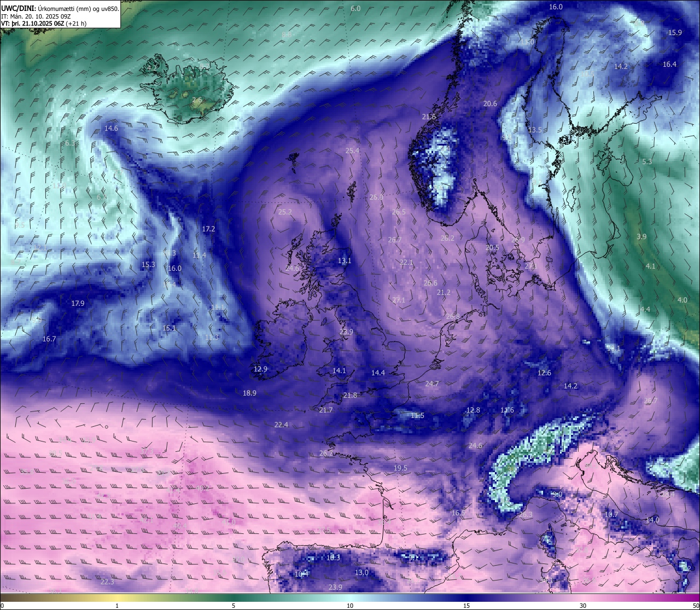The height and width of the screenshot is (610, 700).
Task: Click the map value '12.6'
Action: coord(544,373)
